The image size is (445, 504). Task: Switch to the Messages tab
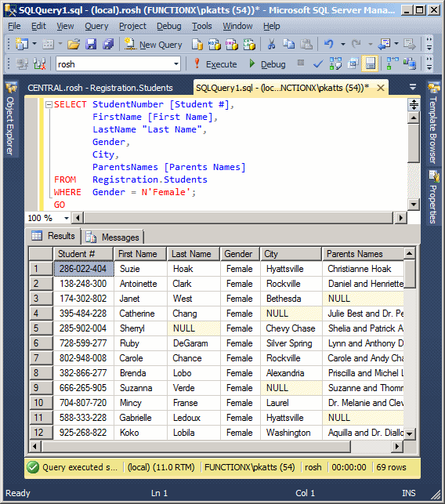(x=112, y=237)
